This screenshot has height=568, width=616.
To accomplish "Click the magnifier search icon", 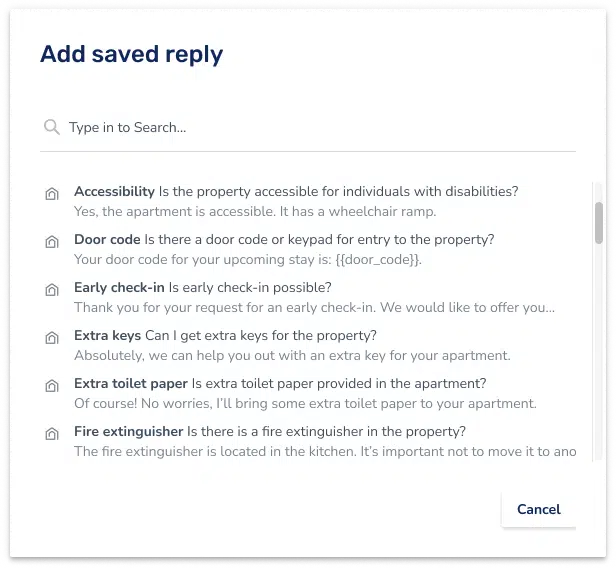I will click(51, 127).
